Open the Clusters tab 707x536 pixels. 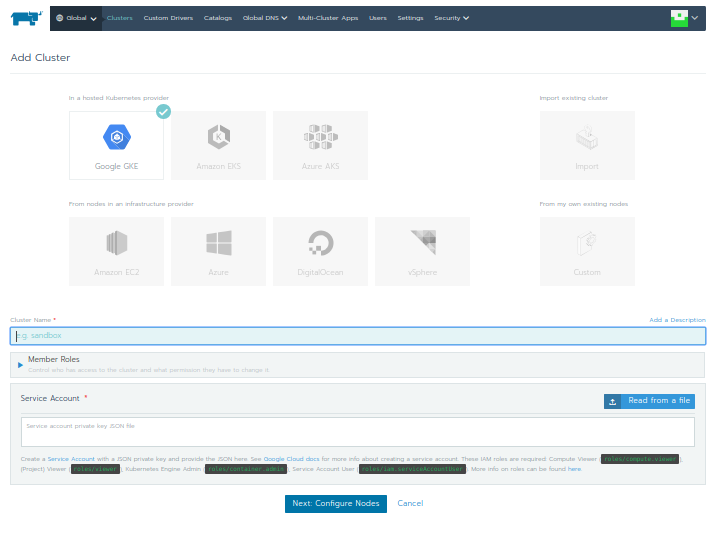[x=119, y=18]
